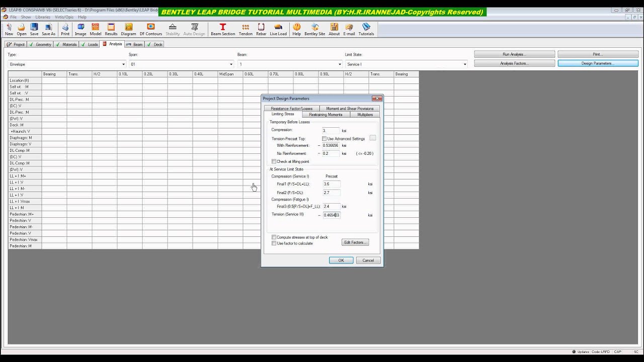Screen dimensions: 644x362
Task: Confirm dialog with OK button
Action: click(x=341, y=260)
